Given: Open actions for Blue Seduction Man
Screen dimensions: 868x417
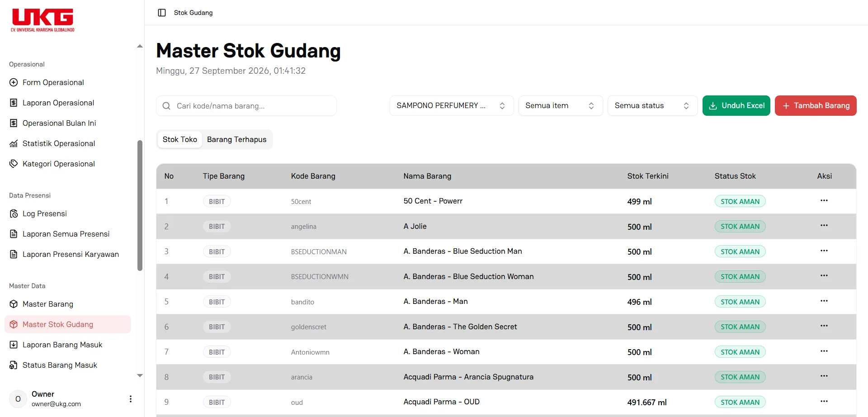Looking at the screenshot, I should 824,251.
